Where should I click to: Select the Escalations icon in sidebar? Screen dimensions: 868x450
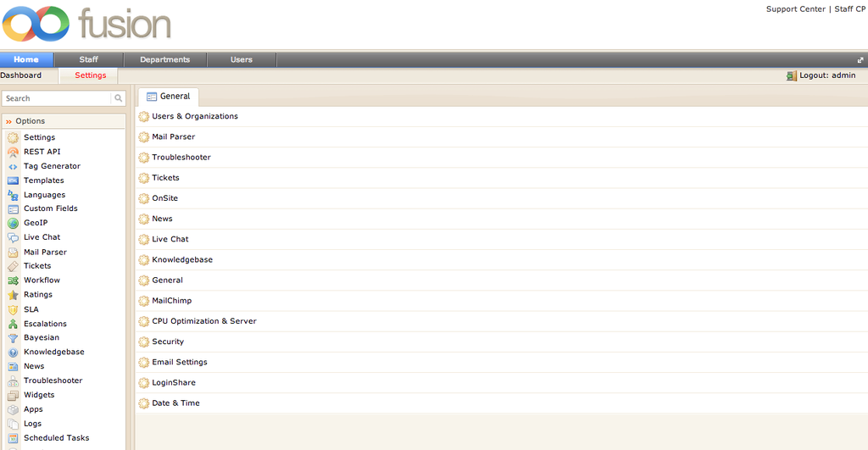[13, 324]
